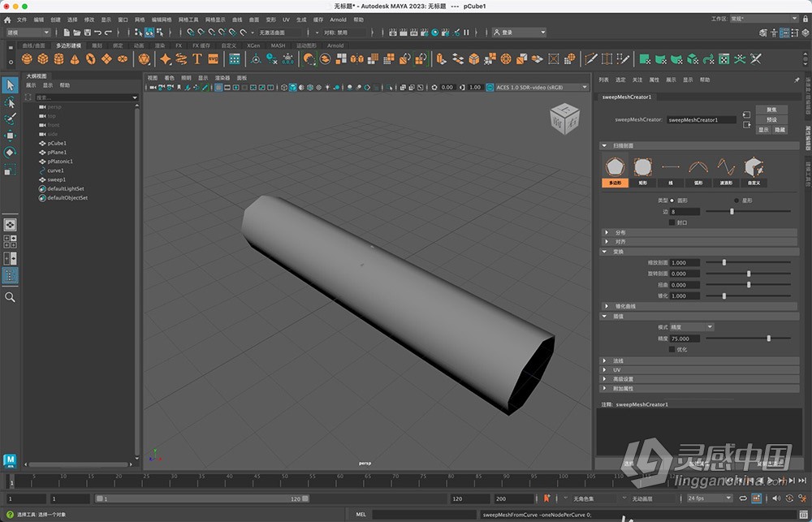Viewport: 812px width, 522px height.
Task: Click a polygon primitive icon on the shelf
Action: (x=43, y=58)
